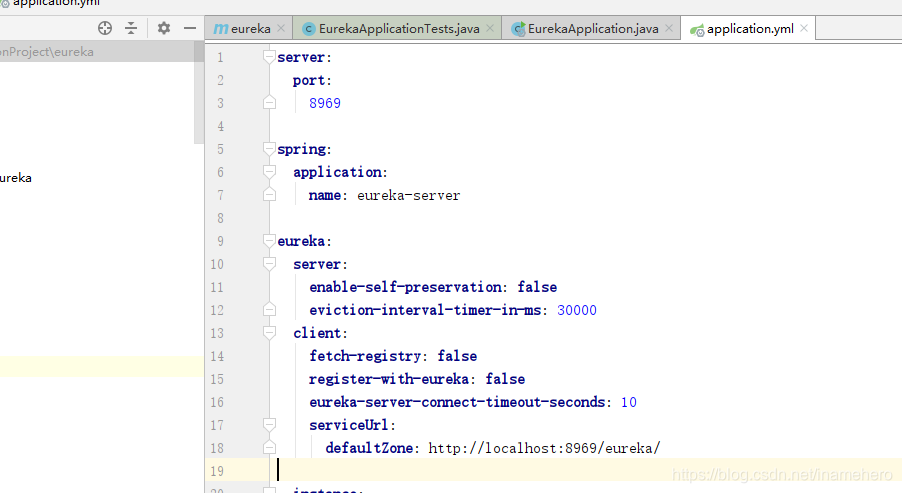
Task: Click the defaultZone URL value
Action: pyautogui.click(x=544, y=448)
